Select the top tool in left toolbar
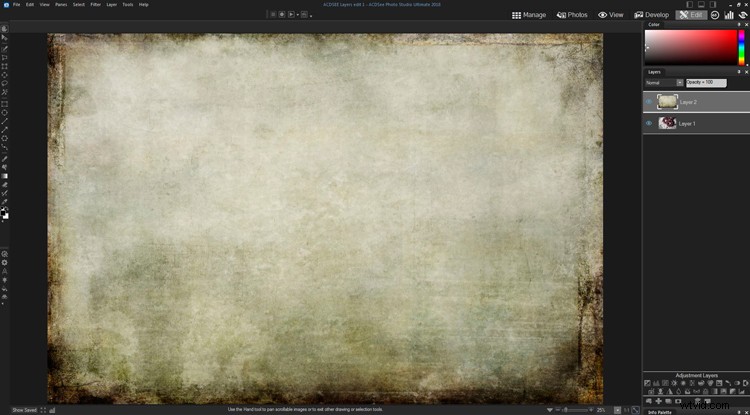This screenshot has width=750, height=415. pyautogui.click(x=5, y=29)
